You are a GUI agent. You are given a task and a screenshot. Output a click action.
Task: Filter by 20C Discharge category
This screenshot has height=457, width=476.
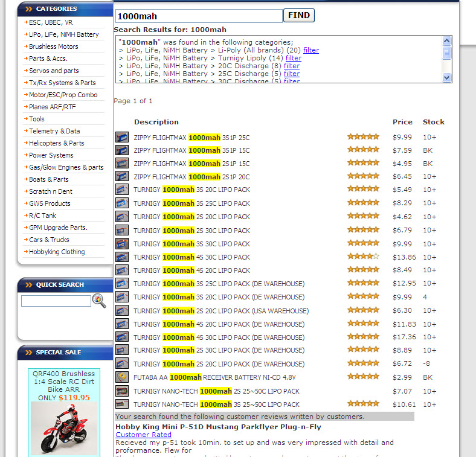[291, 66]
